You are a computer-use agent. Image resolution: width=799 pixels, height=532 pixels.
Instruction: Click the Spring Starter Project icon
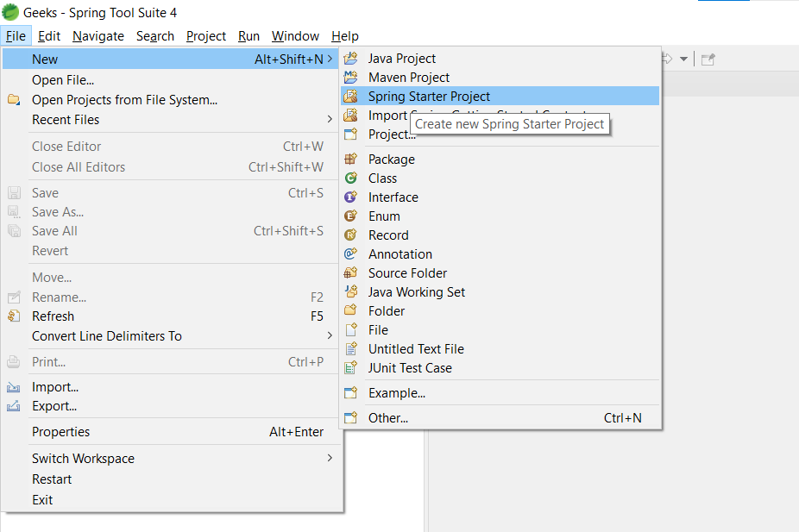point(350,97)
